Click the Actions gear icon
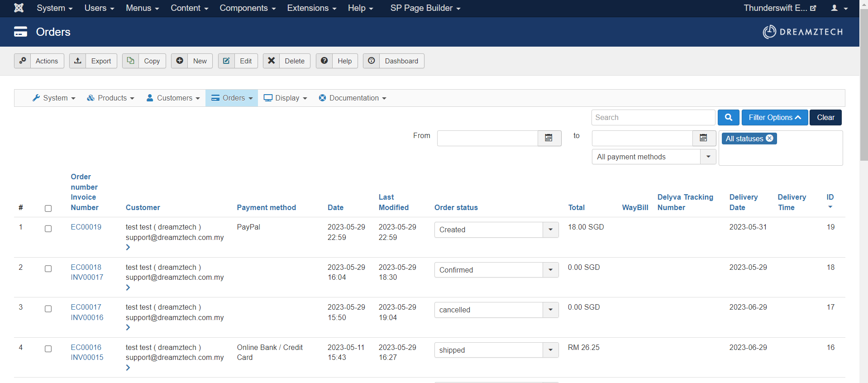Screen dimensions: 868x383 click(23, 61)
